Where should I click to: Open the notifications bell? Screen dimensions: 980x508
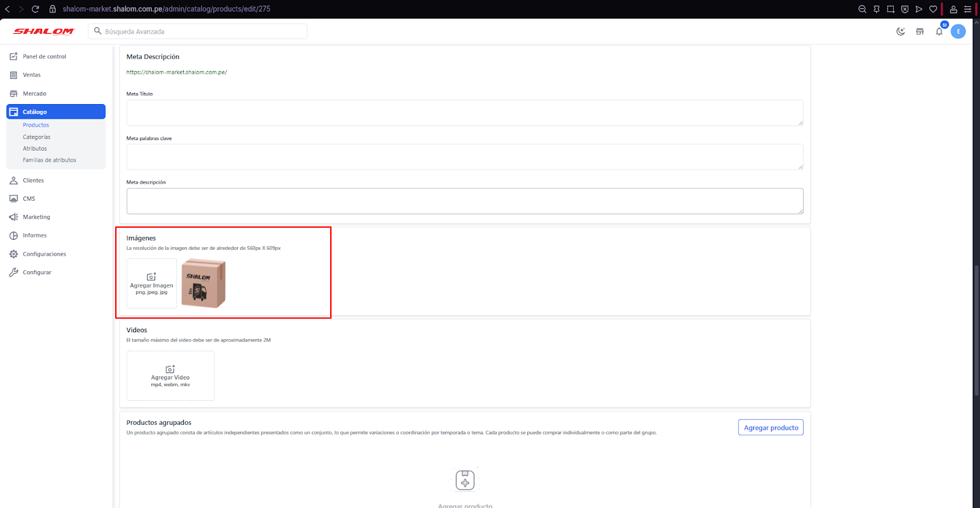(x=939, y=31)
